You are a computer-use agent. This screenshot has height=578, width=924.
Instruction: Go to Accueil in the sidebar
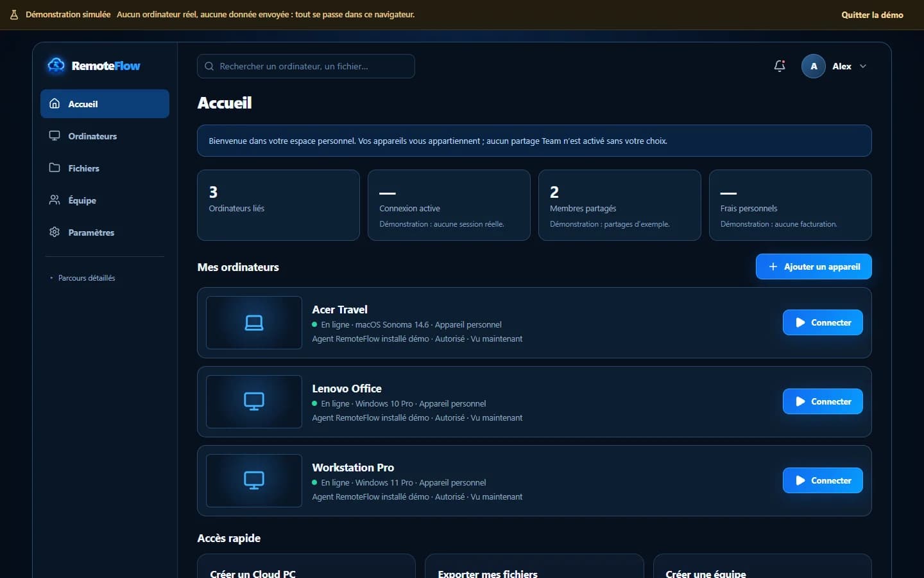pos(105,104)
